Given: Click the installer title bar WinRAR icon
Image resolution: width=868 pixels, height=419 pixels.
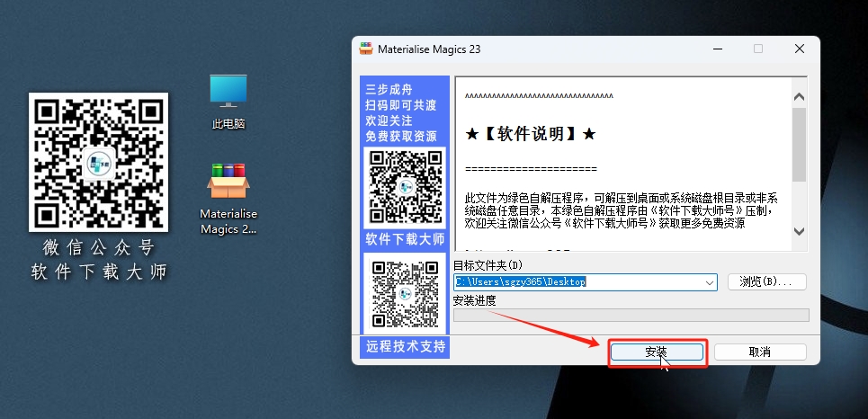Looking at the screenshot, I should (366, 49).
